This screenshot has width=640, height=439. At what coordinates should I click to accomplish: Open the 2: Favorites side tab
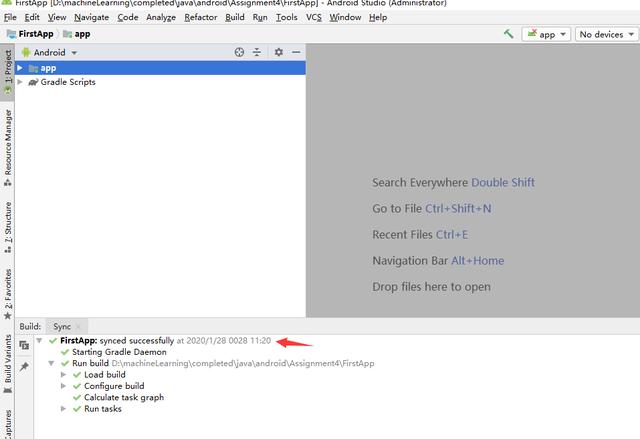click(x=7, y=294)
